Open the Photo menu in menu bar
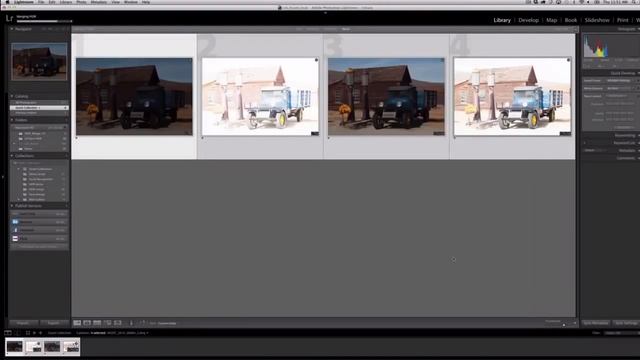Image resolution: width=640 pixels, height=360 pixels. pyautogui.click(x=81, y=2)
